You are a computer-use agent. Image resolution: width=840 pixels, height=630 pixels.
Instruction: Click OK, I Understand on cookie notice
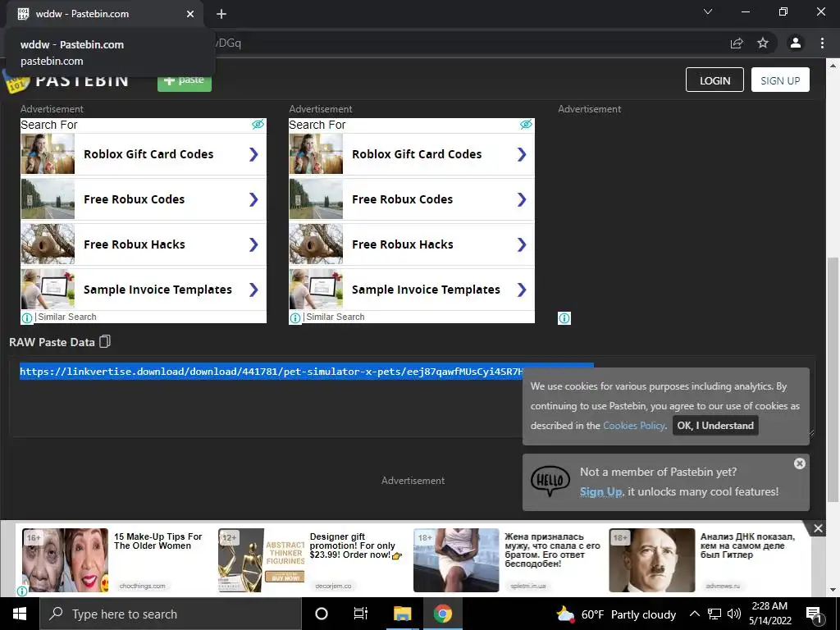pos(715,426)
